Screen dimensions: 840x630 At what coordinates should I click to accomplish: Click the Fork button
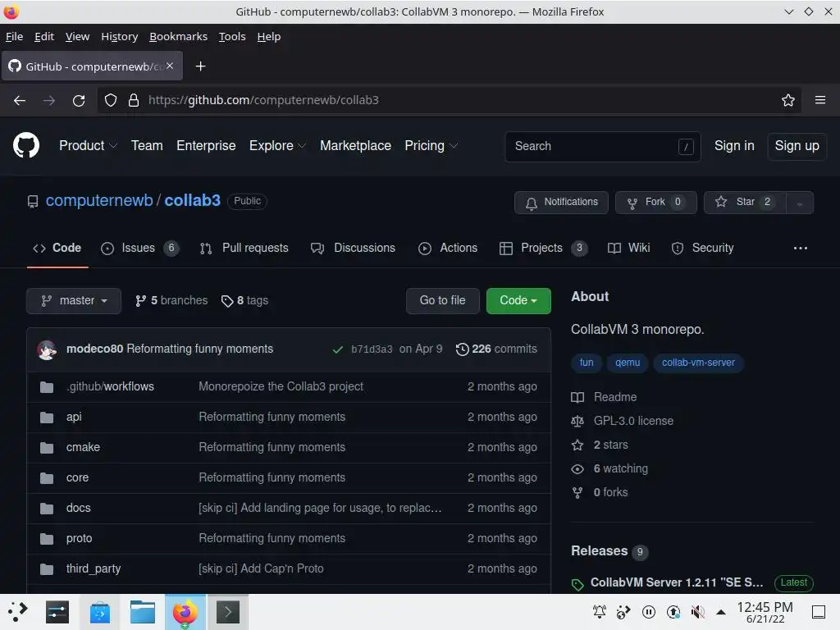tap(655, 203)
